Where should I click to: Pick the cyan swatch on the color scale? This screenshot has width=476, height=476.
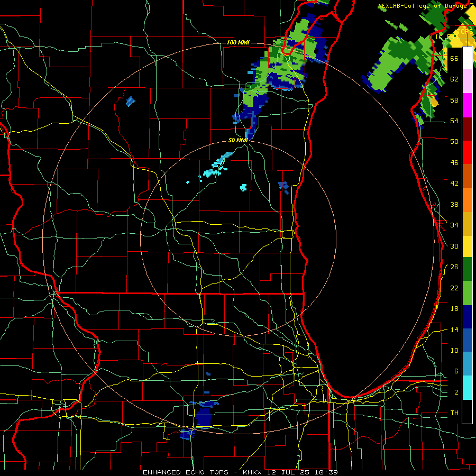(467, 388)
